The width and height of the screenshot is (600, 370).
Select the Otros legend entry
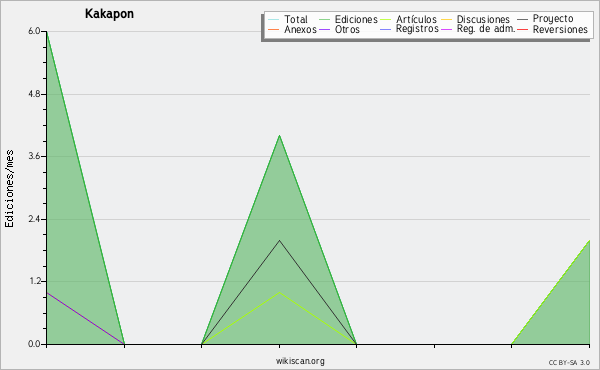[347, 29]
